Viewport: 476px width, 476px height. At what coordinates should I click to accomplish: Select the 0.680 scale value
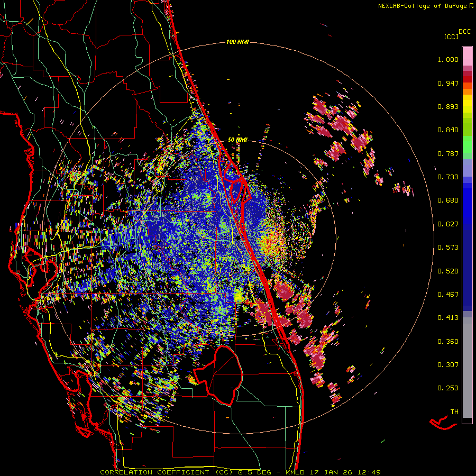point(448,200)
